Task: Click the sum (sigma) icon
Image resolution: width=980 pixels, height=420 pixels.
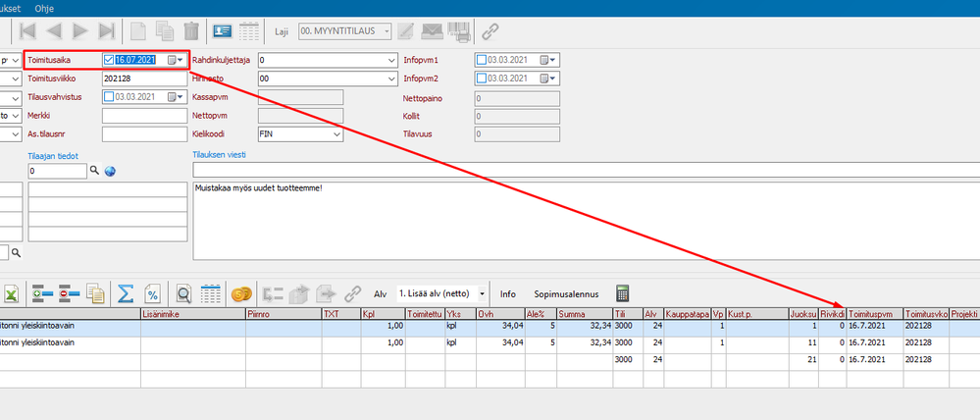Action: (126, 292)
